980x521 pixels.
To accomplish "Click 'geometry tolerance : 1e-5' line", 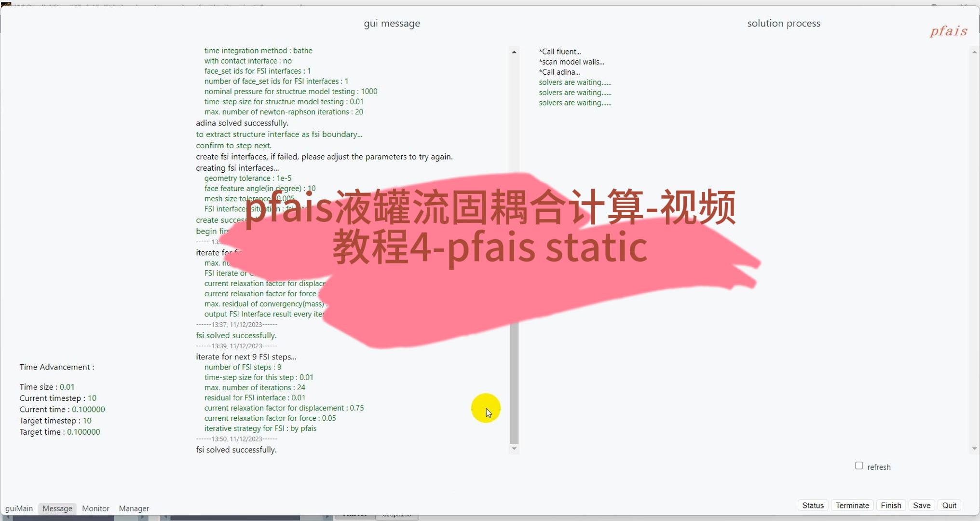I will pyautogui.click(x=248, y=178).
